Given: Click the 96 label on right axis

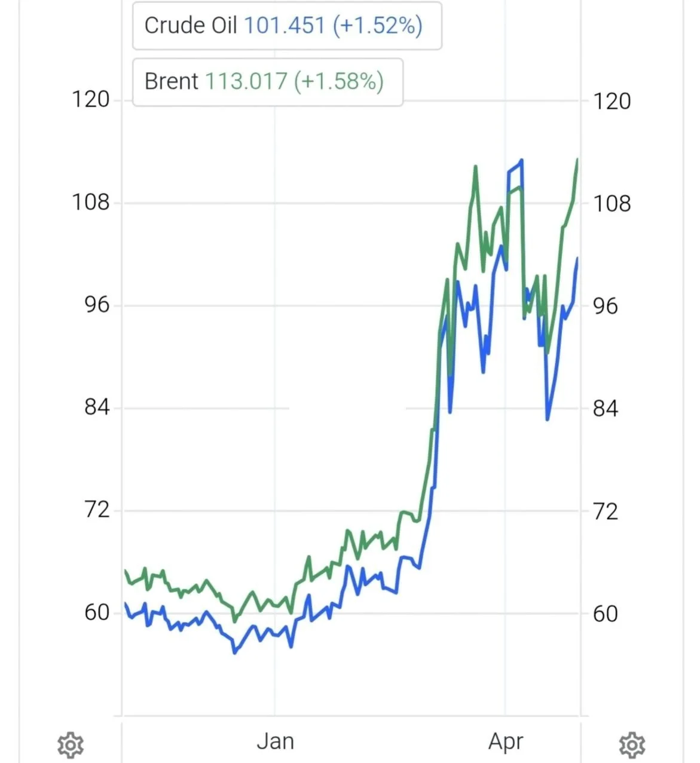Looking at the screenshot, I should [x=605, y=306].
